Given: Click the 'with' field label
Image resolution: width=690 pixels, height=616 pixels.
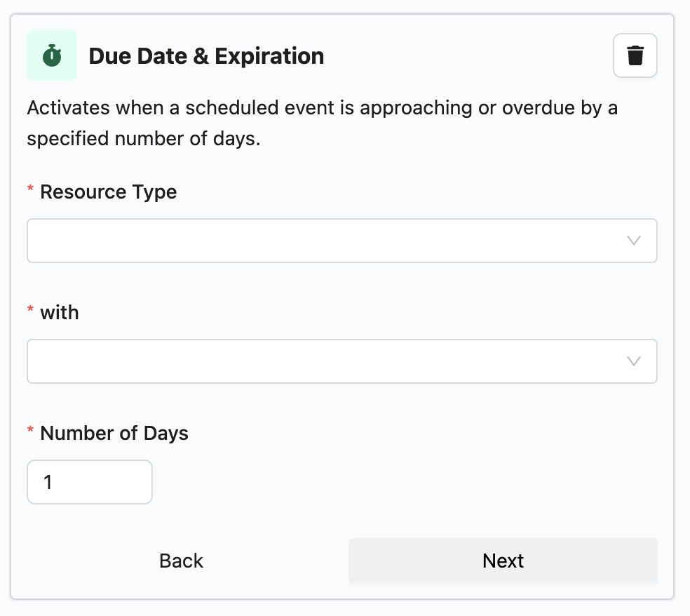Looking at the screenshot, I should (60, 312).
